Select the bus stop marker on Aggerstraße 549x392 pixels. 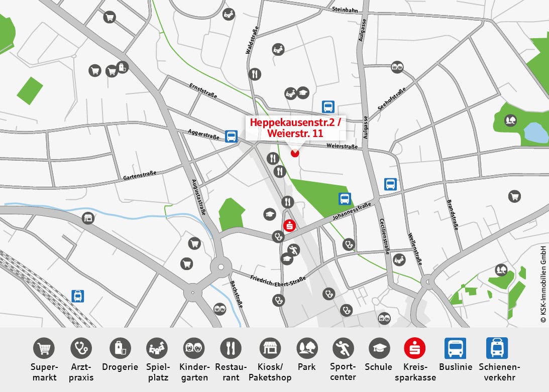point(231,136)
